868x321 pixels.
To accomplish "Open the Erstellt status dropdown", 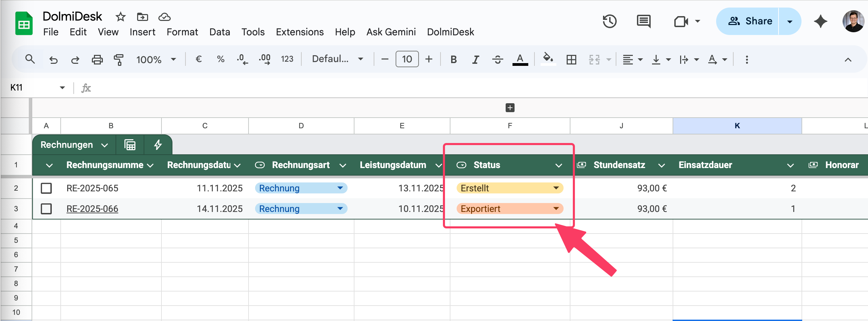I will [556, 188].
